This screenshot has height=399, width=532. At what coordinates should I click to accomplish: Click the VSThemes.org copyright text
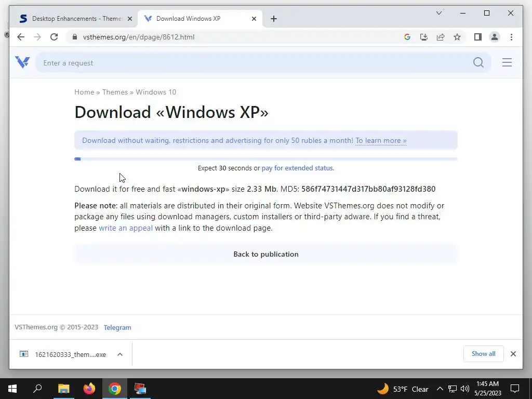[56, 327]
